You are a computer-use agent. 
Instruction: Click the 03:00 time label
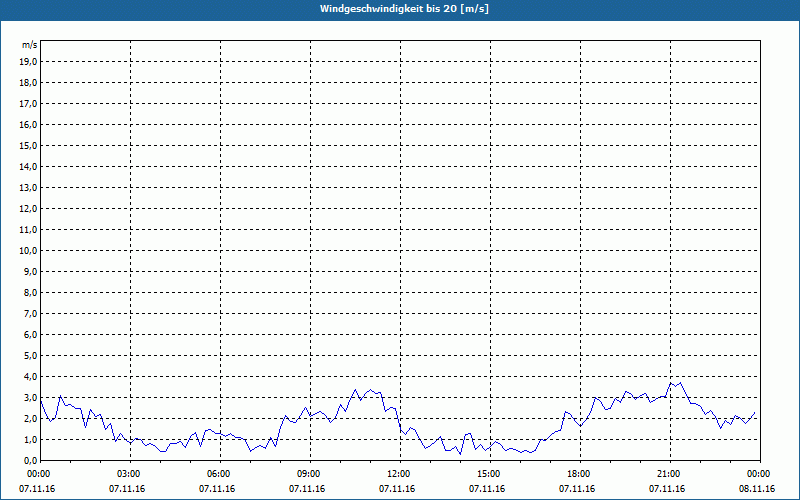tap(130, 474)
